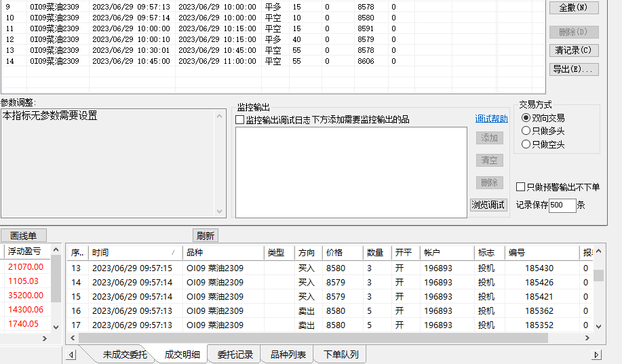The height and width of the screenshot is (364, 622).
Task: Check 只做预警输出不下单 option
Action: [520, 187]
